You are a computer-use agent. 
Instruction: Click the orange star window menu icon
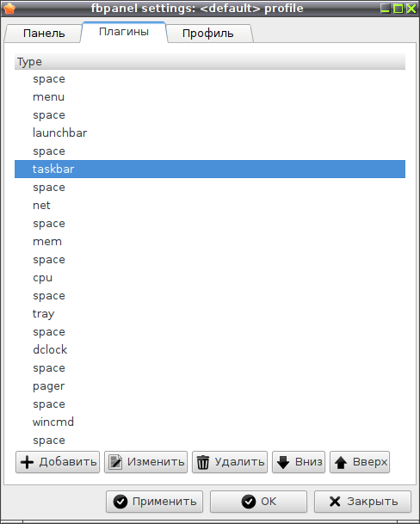(9, 8)
